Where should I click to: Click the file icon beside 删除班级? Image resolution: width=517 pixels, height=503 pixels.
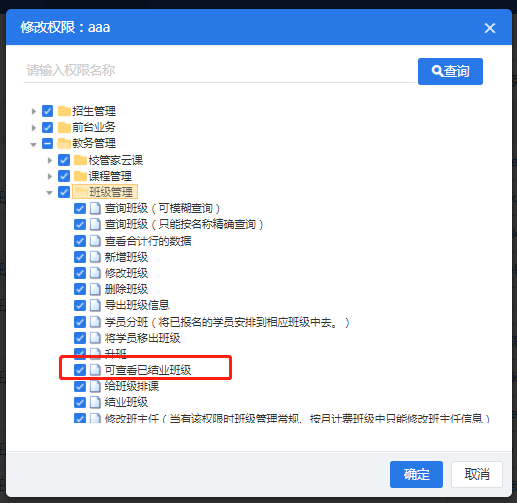coord(95,289)
